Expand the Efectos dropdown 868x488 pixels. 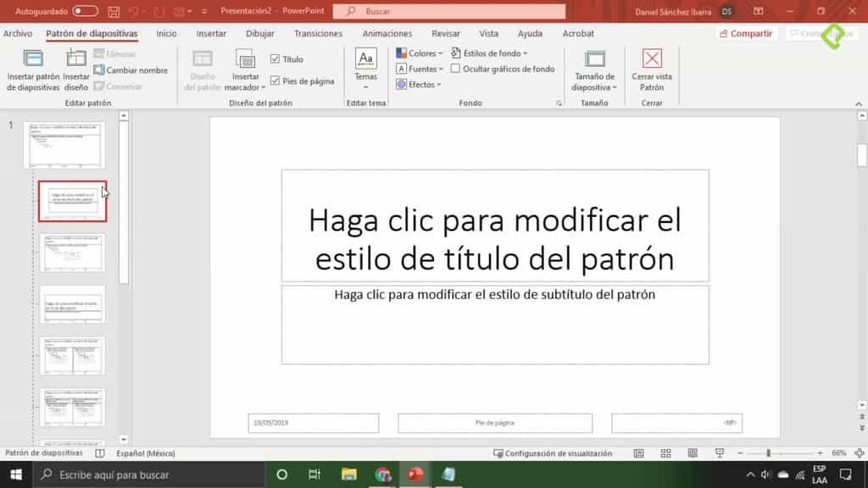point(419,84)
